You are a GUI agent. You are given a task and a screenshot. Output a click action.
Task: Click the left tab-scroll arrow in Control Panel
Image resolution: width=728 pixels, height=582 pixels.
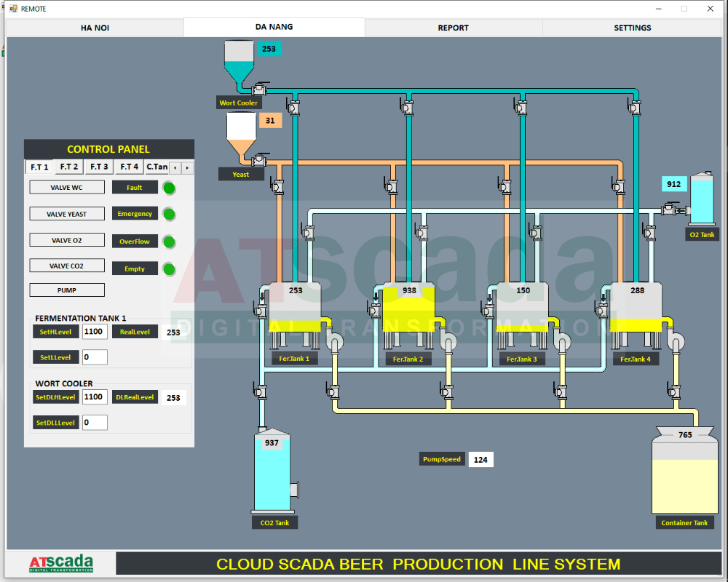pyautogui.click(x=175, y=167)
